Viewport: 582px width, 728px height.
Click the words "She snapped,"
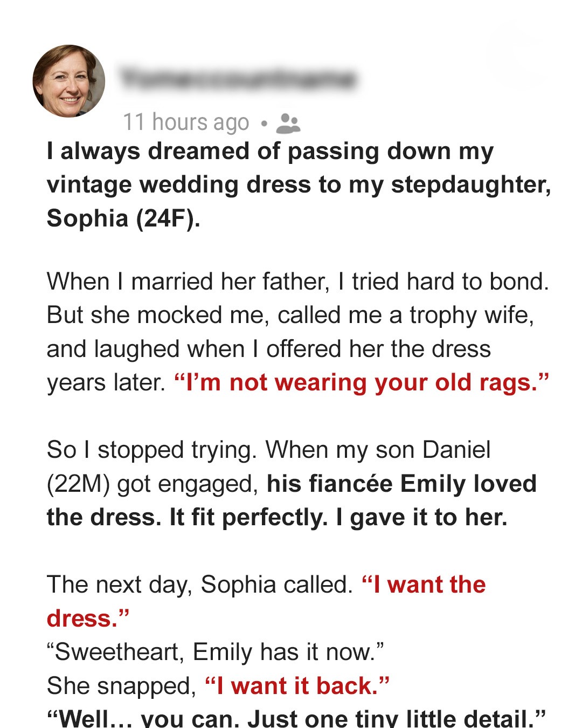[x=122, y=686]
